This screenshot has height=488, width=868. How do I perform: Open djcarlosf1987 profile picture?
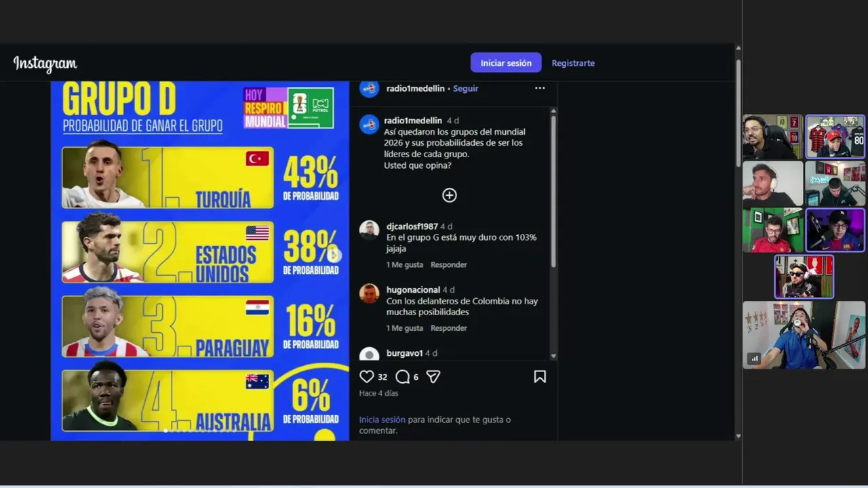pos(369,230)
